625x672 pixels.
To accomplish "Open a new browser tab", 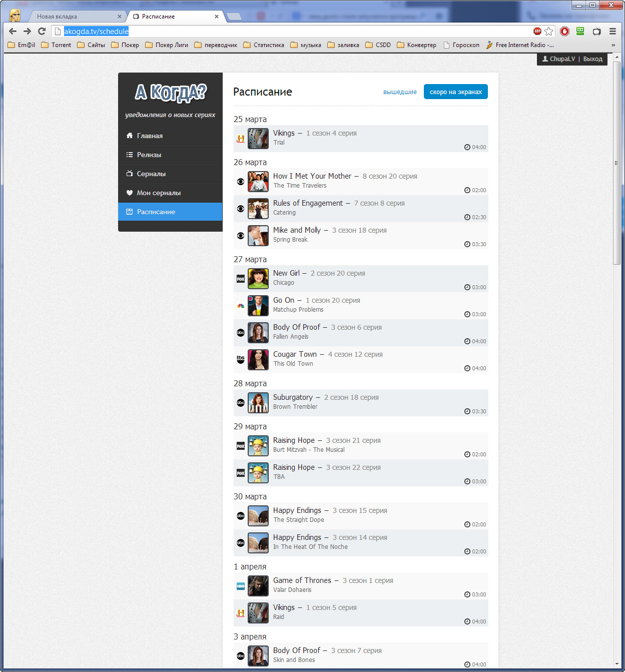I will pos(234,17).
